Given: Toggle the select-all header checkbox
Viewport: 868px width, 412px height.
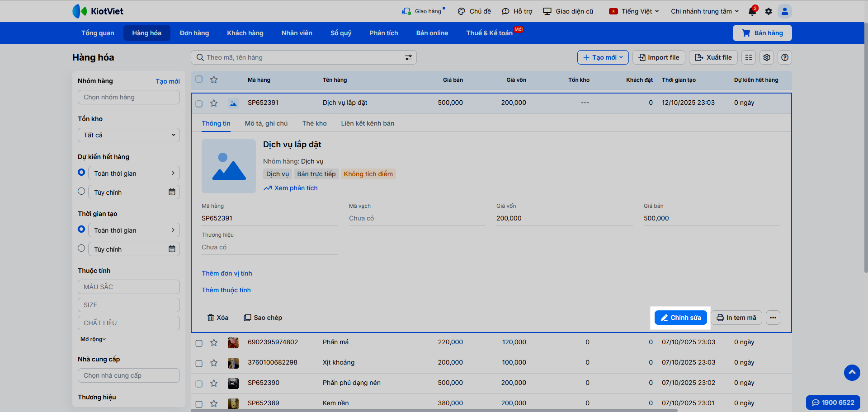Looking at the screenshot, I should tap(199, 79).
